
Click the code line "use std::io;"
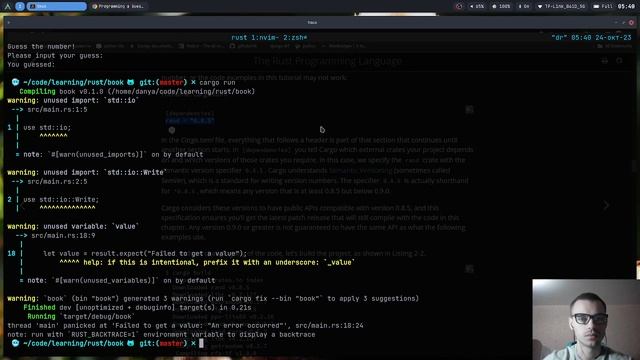[47, 127]
